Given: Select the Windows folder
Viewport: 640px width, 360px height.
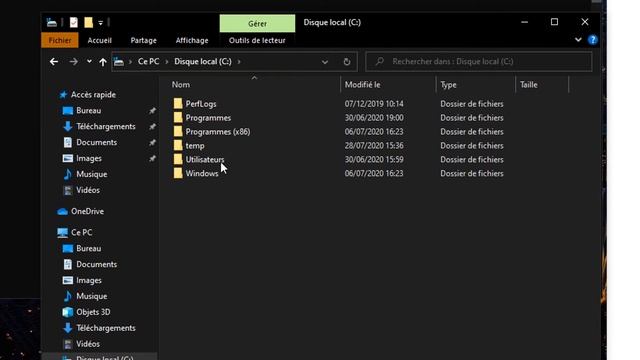Looking at the screenshot, I should [x=202, y=173].
